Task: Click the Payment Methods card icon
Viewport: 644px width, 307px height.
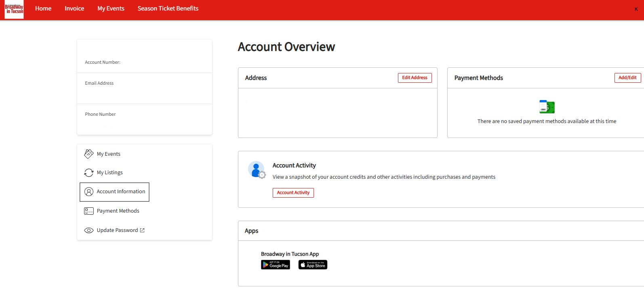Action: (89, 211)
